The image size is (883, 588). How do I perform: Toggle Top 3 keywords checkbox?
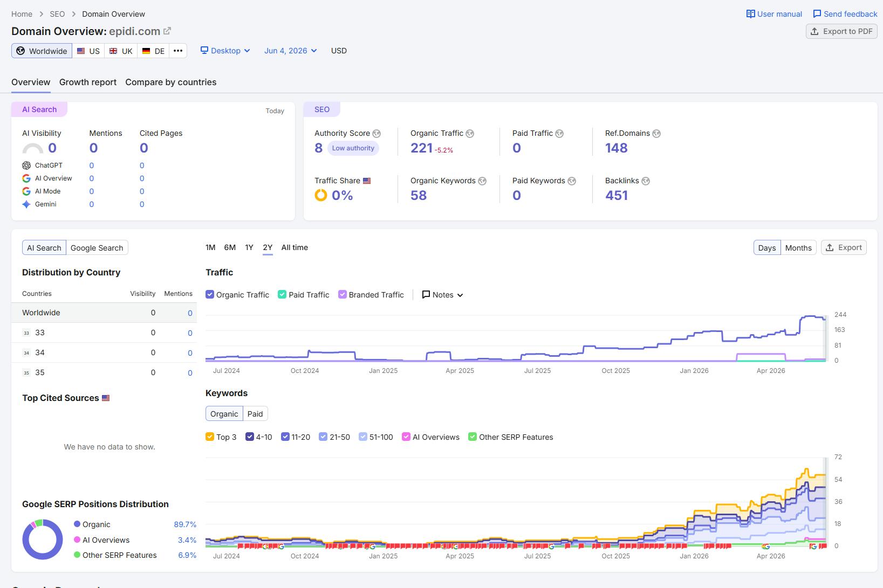coord(210,437)
